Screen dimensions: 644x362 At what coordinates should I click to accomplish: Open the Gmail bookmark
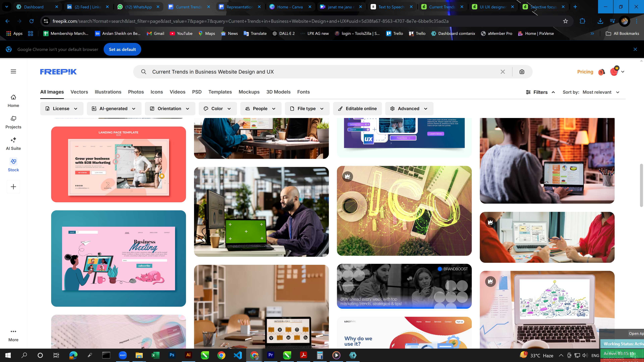pyautogui.click(x=155, y=34)
